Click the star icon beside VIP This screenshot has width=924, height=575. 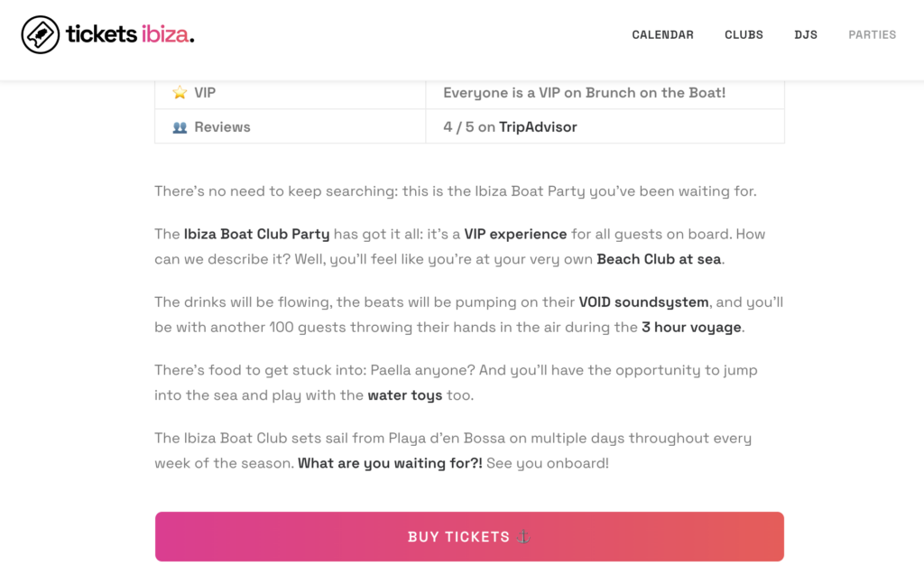point(180,93)
